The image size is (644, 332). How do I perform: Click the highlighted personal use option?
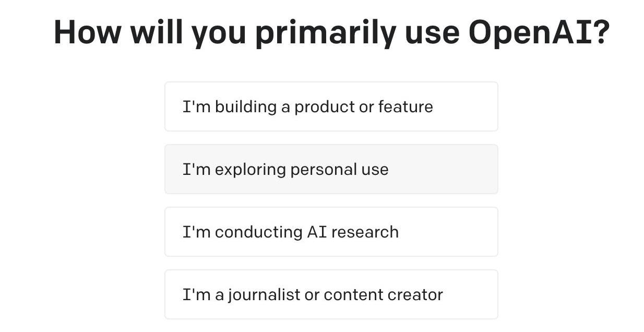(x=331, y=169)
